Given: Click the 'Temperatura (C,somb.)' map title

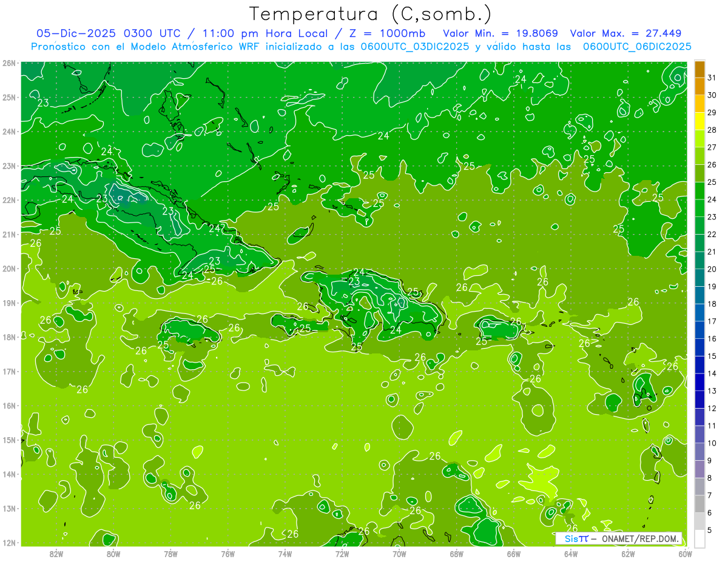Looking at the screenshot, I should point(369,15).
